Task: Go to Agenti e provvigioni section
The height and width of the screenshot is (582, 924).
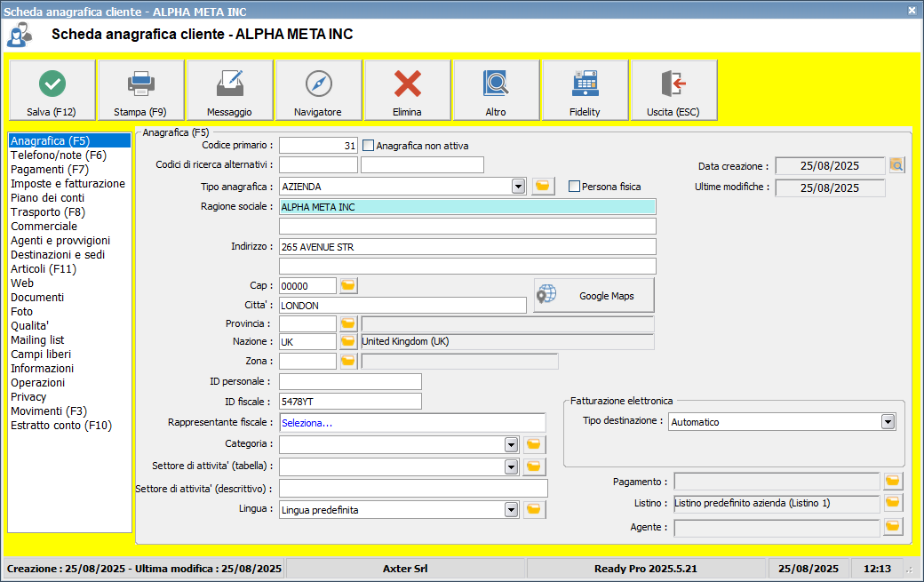Action: coord(69,240)
